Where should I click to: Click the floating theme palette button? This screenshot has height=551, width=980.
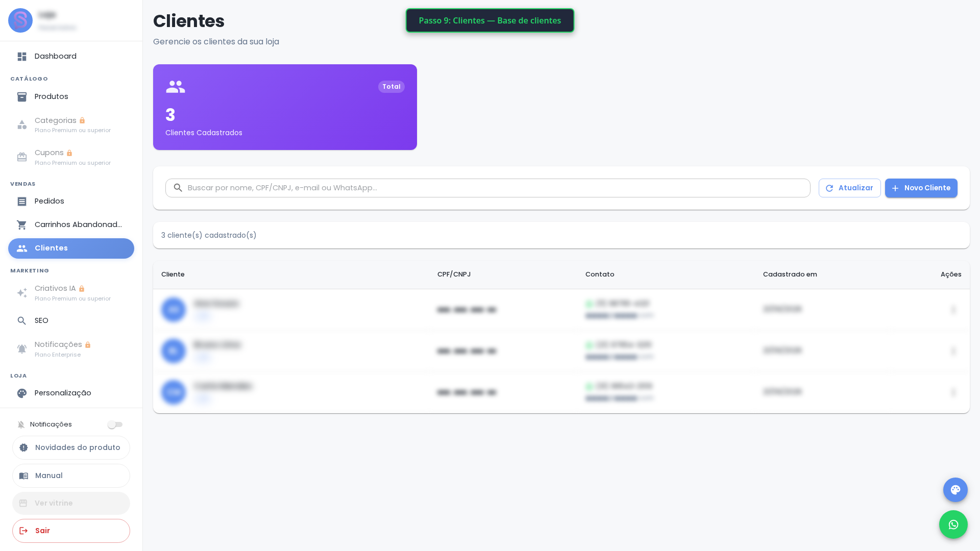coord(955,490)
